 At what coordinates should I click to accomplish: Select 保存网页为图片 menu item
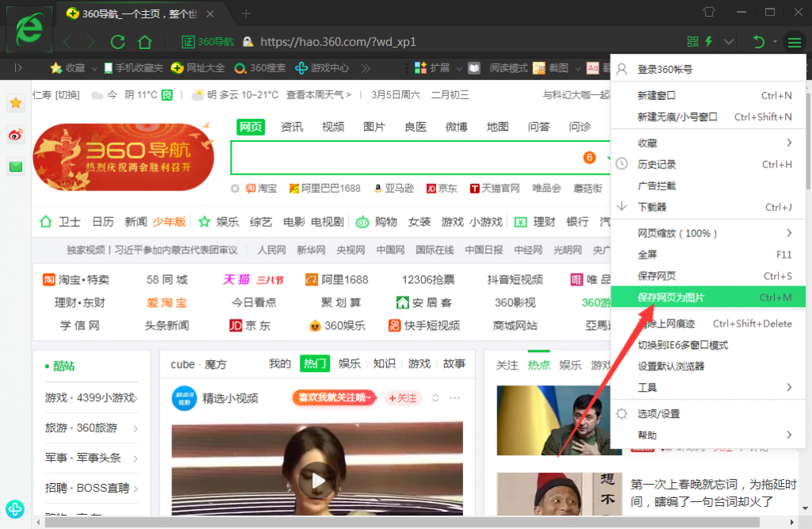(x=708, y=297)
